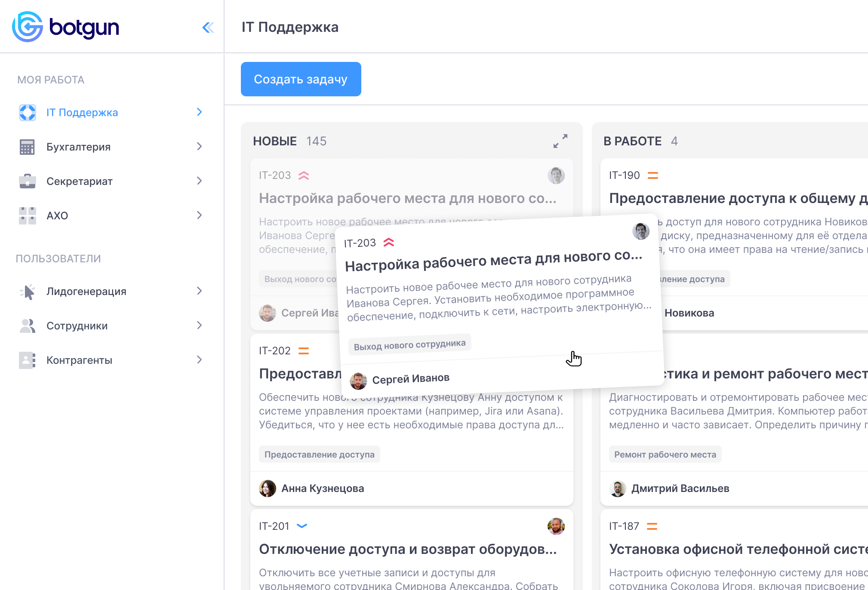868x590 pixels.
Task: Open Бухгалтерия section
Action: pyautogui.click(x=111, y=147)
